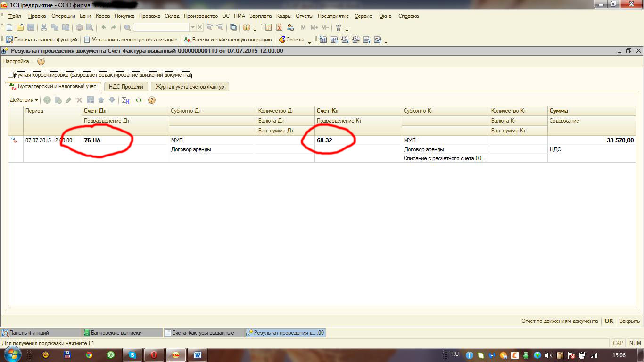This screenshot has height=362, width=644.
Task: Open the Зарплата menu
Action: click(x=260, y=16)
